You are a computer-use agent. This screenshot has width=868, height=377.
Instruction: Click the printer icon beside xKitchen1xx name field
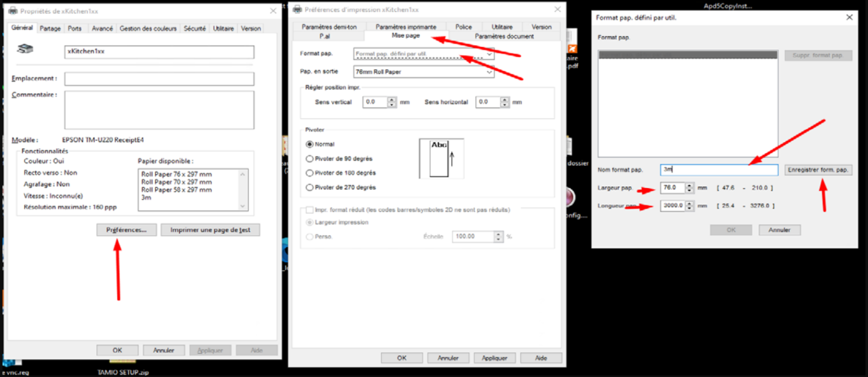(x=25, y=49)
